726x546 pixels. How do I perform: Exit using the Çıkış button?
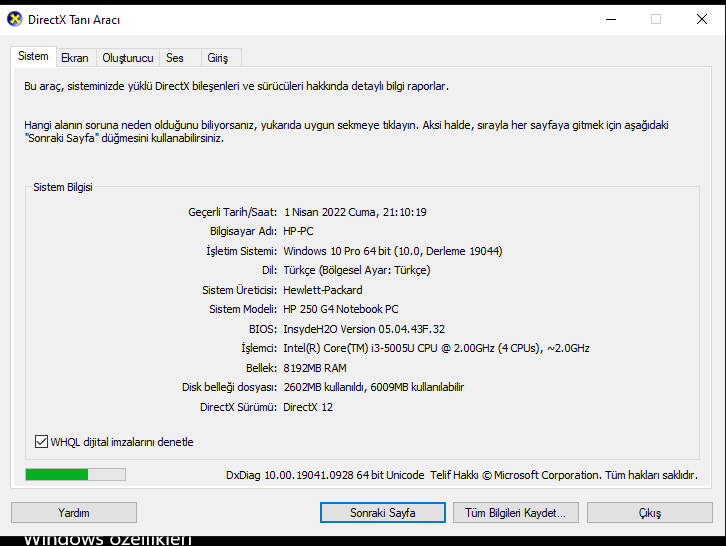(650, 513)
